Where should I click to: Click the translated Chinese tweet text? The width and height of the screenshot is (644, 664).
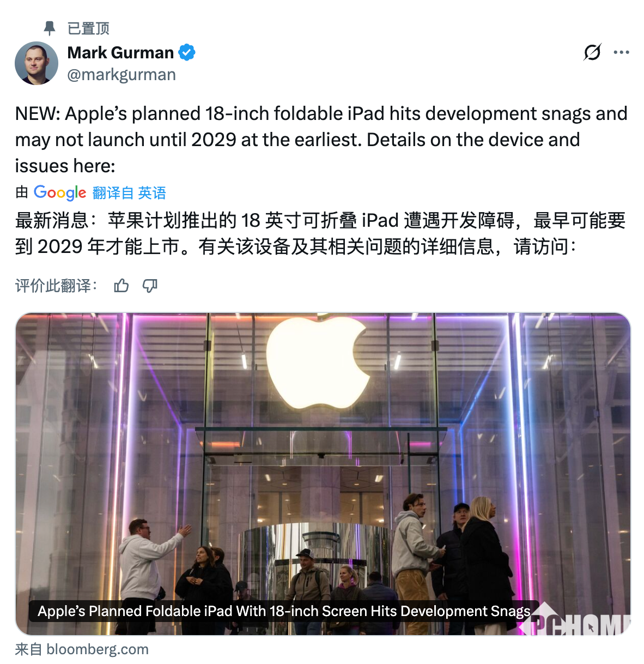(320, 233)
